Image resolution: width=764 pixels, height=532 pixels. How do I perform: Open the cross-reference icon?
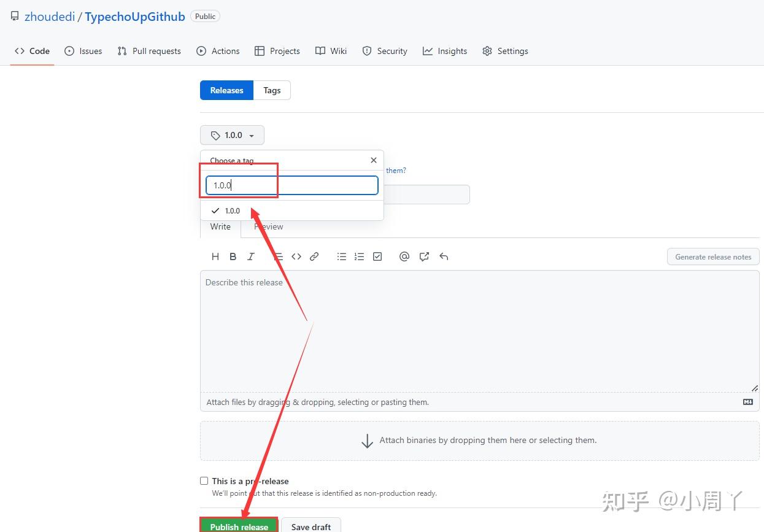click(x=424, y=256)
